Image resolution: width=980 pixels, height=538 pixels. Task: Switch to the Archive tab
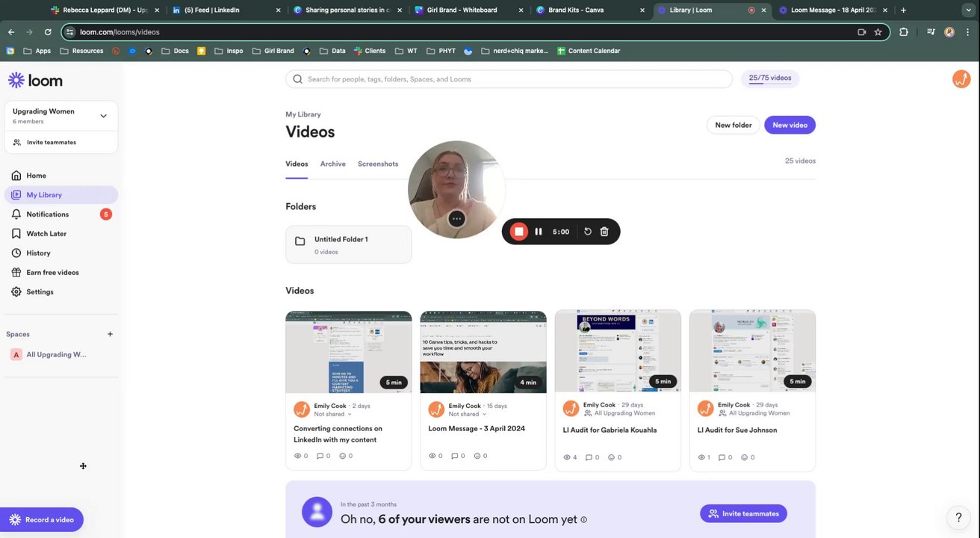[333, 164]
